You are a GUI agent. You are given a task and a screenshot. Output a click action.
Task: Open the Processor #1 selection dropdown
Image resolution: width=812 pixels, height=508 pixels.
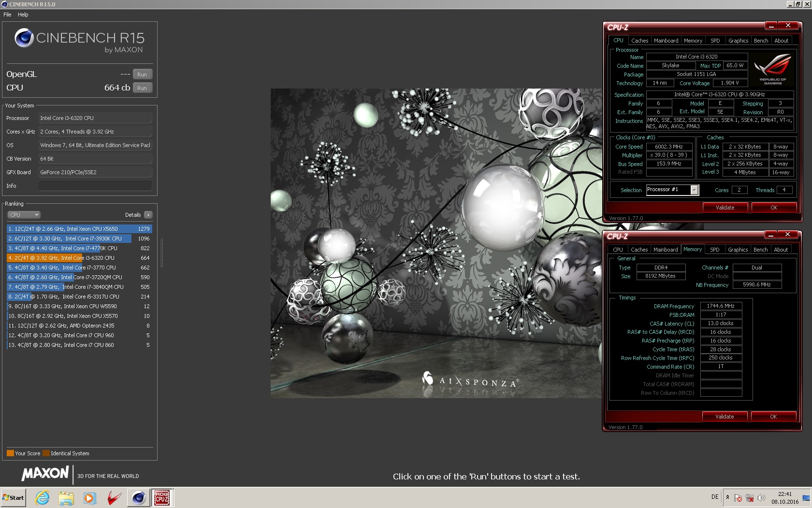pyautogui.click(x=672, y=190)
